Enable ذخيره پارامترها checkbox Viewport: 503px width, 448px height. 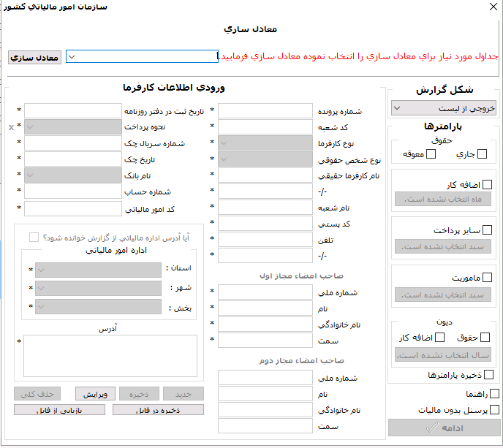click(488, 375)
